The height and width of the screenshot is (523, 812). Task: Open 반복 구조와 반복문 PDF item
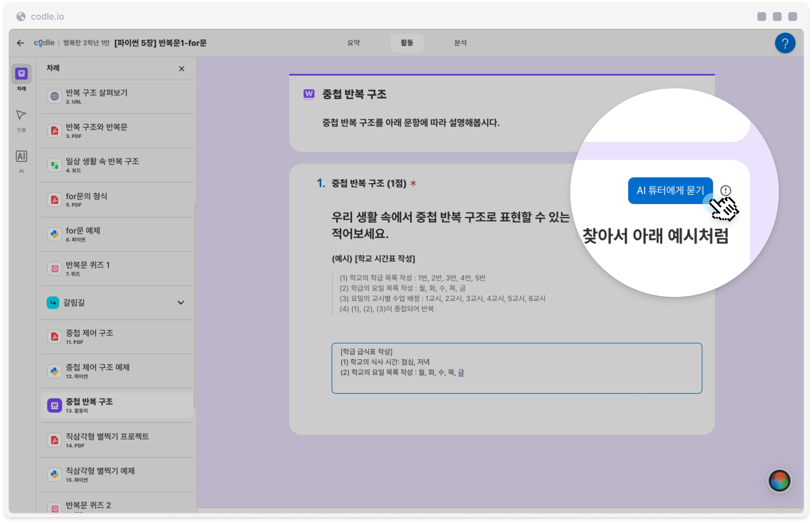click(117, 131)
